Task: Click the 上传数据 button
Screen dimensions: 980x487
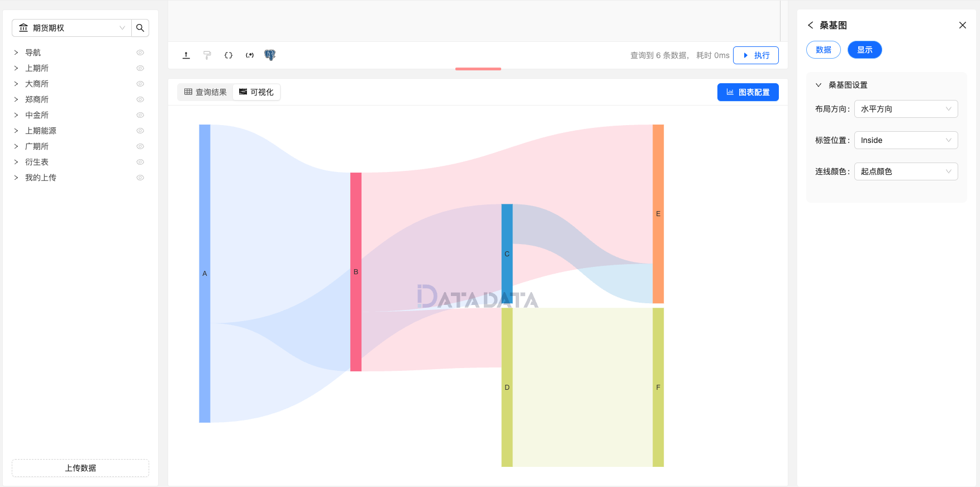Action: [x=80, y=468]
